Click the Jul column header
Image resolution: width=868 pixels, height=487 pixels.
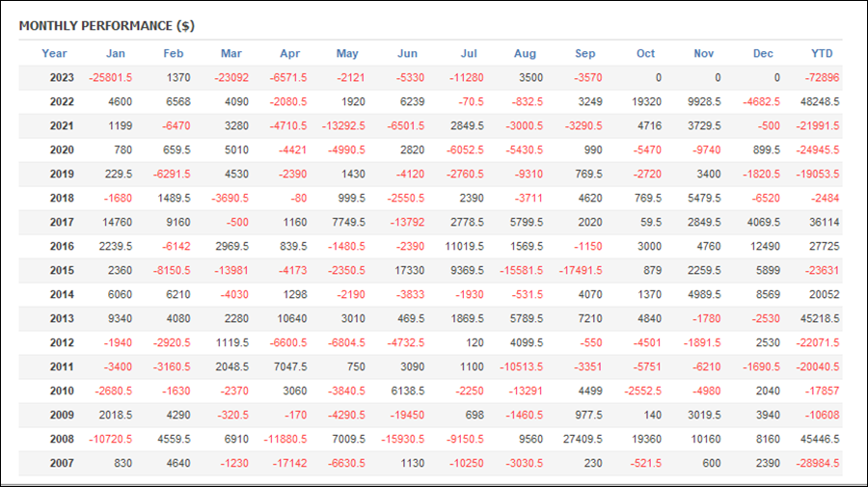pos(469,54)
